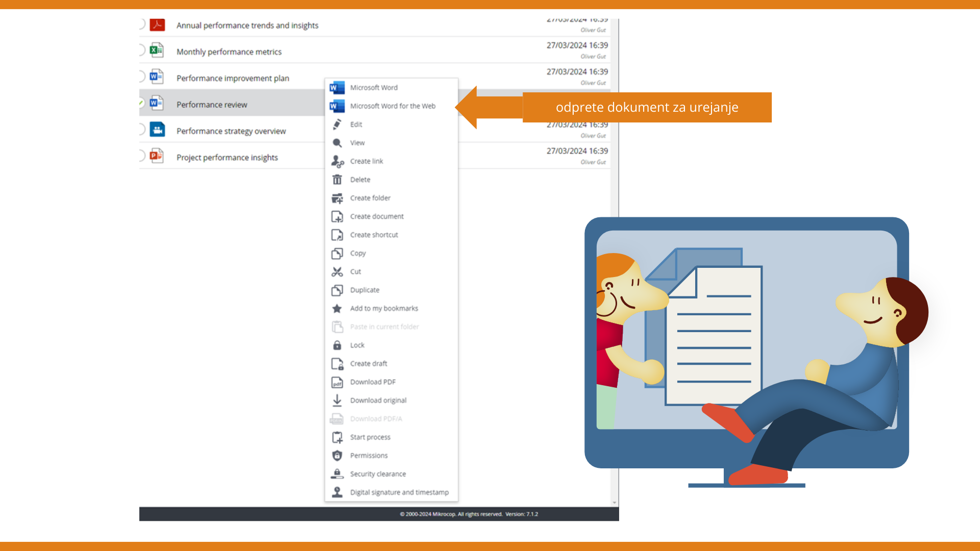The image size is (980, 551).
Task: Select the Monthly performance metrics checkbox
Action: [141, 50]
